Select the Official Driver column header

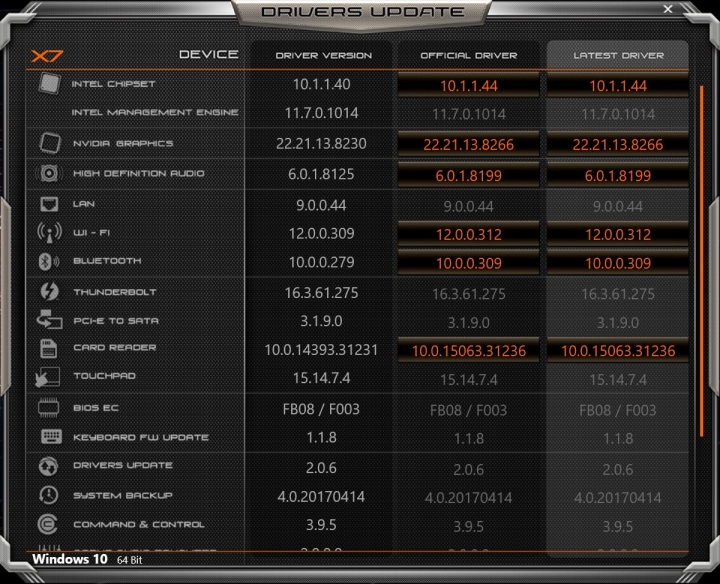click(x=469, y=56)
